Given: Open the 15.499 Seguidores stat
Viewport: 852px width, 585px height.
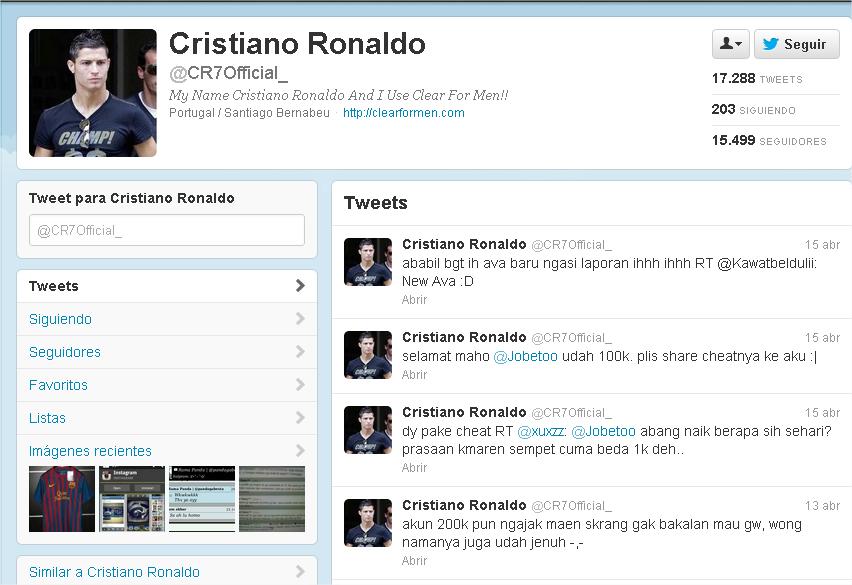Looking at the screenshot, I should tap(769, 141).
